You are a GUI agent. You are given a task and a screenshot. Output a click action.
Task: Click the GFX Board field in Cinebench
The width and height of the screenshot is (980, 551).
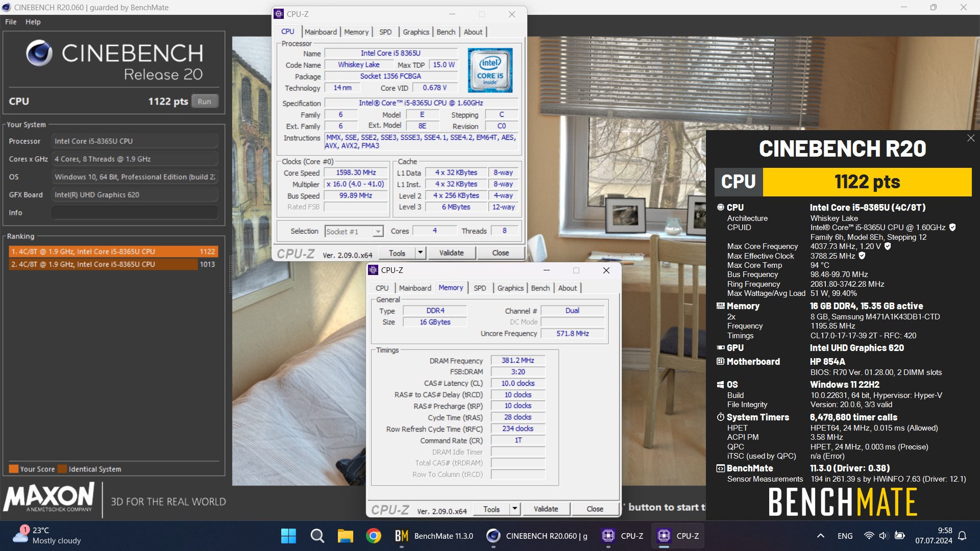[x=135, y=195]
